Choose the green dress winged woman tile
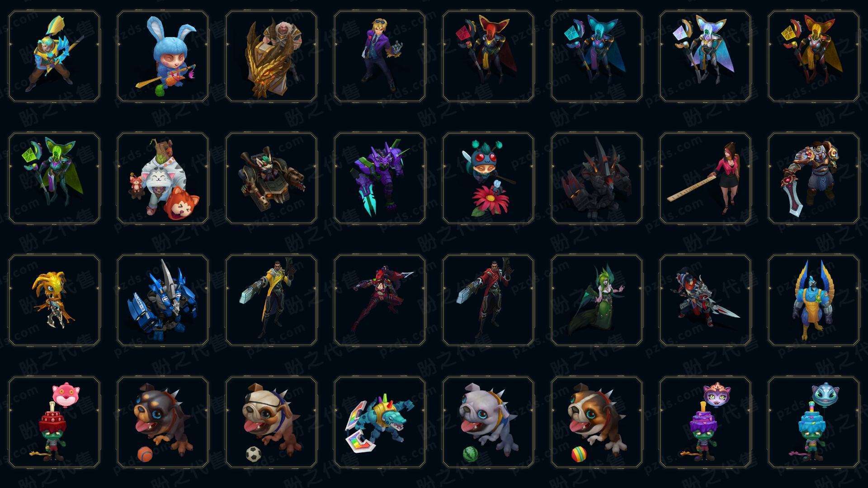This screenshot has height=488, width=868. tap(597, 300)
